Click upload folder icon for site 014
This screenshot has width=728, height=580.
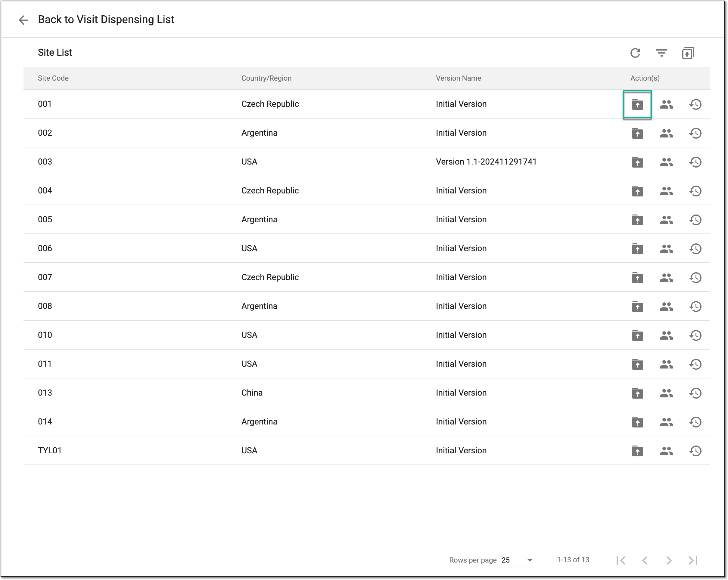(637, 422)
